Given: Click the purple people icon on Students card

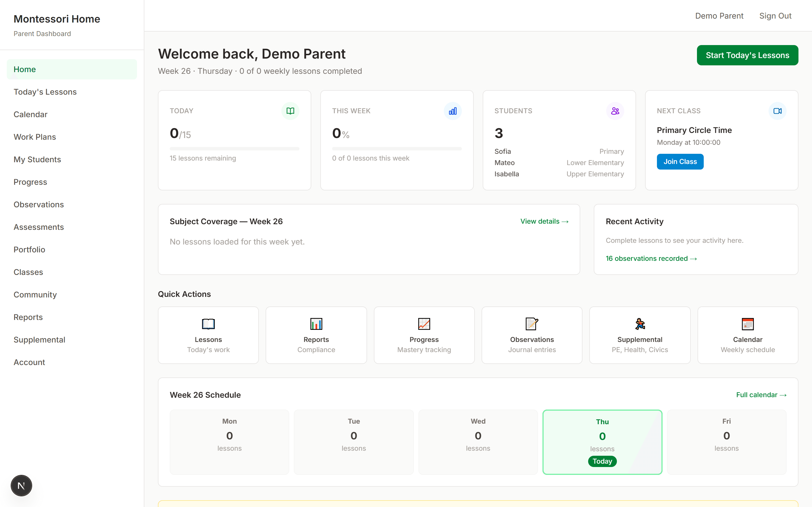Looking at the screenshot, I should (x=615, y=111).
